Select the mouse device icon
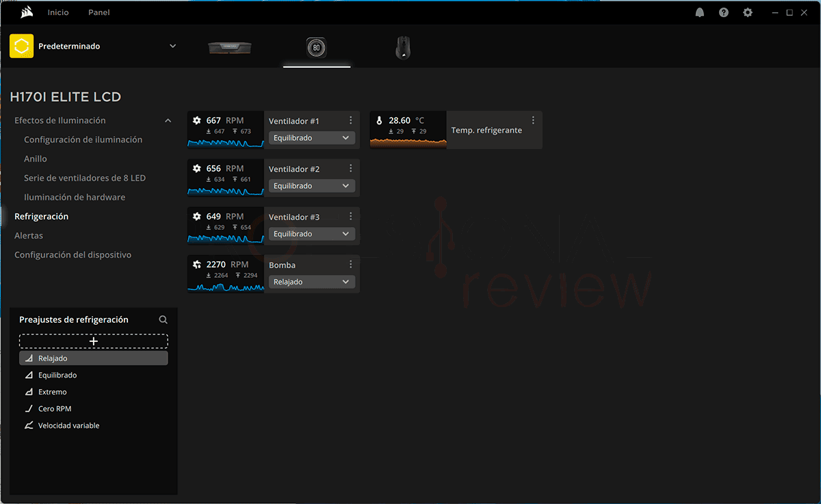The image size is (821, 504). pyautogui.click(x=404, y=48)
